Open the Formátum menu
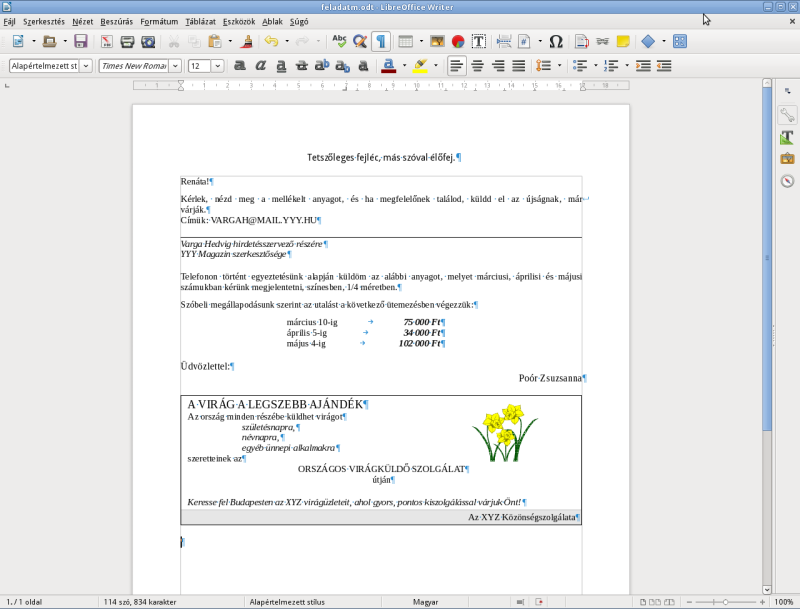The width and height of the screenshot is (800, 609). [x=159, y=21]
